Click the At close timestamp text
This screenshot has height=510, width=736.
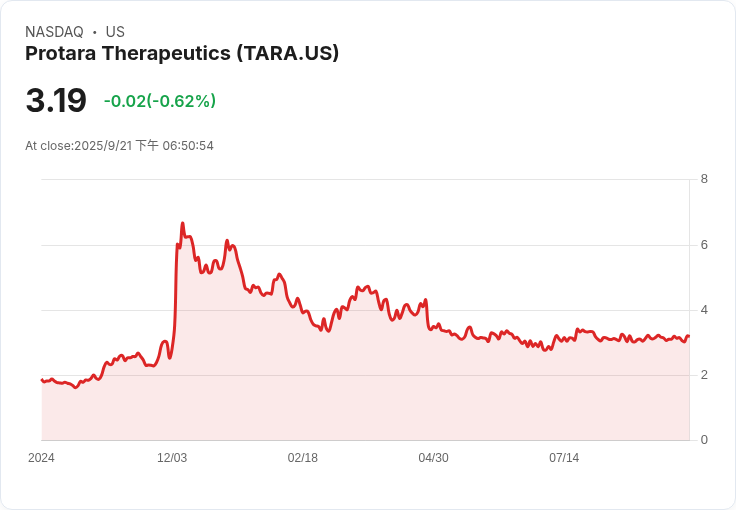coord(119,146)
